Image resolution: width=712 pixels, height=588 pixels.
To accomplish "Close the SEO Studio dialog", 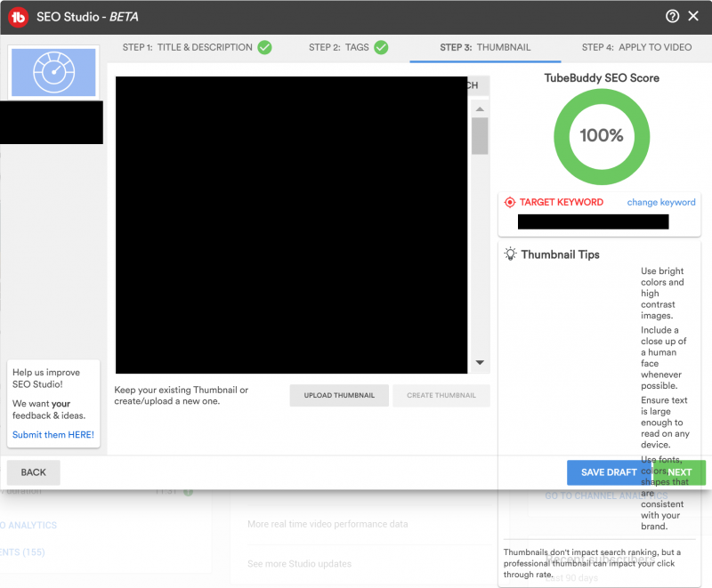I will pos(695,16).
